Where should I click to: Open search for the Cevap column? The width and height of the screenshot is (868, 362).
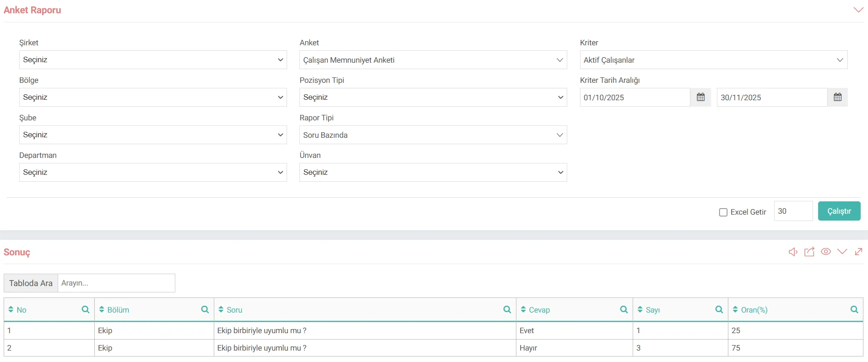point(624,310)
